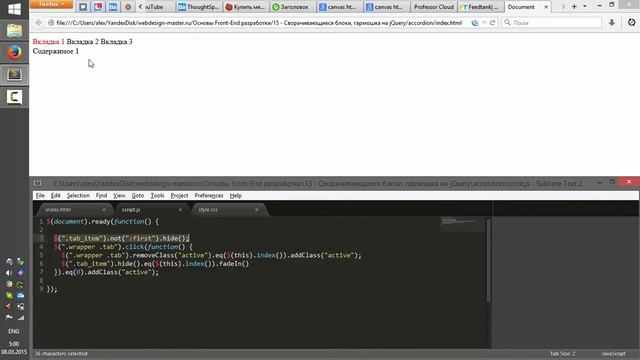Close the Document browser tab
The image size is (640, 360).
tap(546, 7)
